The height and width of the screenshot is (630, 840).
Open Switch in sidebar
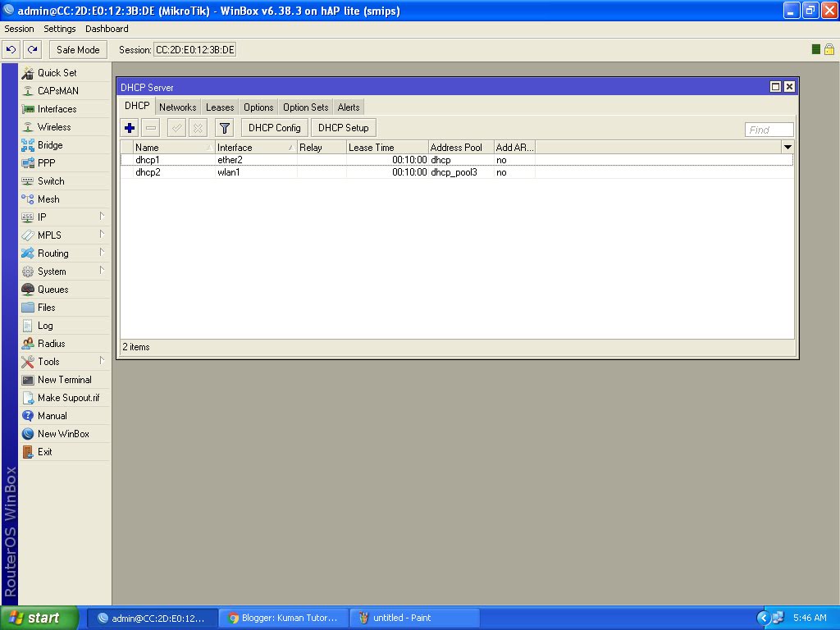[64, 181]
